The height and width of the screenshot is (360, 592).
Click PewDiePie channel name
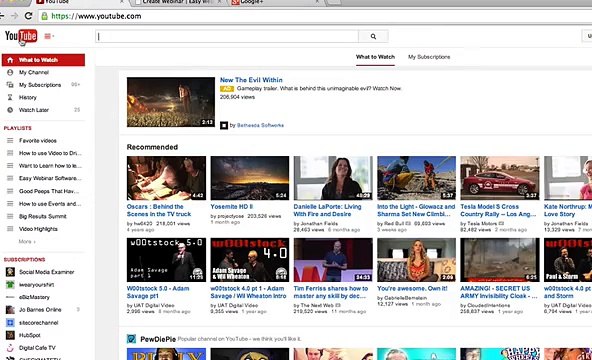pyautogui.click(x=158, y=339)
